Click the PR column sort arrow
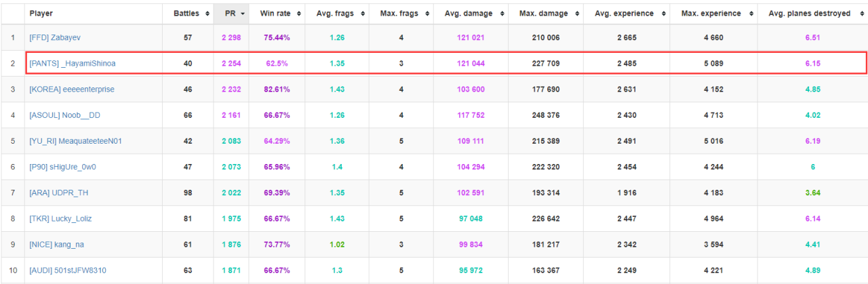The width and height of the screenshot is (868, 284). point(243,14)
